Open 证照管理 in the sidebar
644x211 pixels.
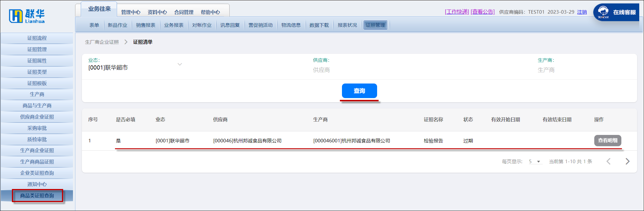[37, 49]
